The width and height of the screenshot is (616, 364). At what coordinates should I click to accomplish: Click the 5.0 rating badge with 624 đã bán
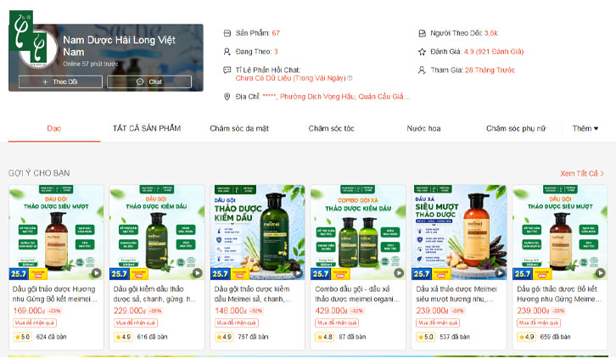(22, 337)
